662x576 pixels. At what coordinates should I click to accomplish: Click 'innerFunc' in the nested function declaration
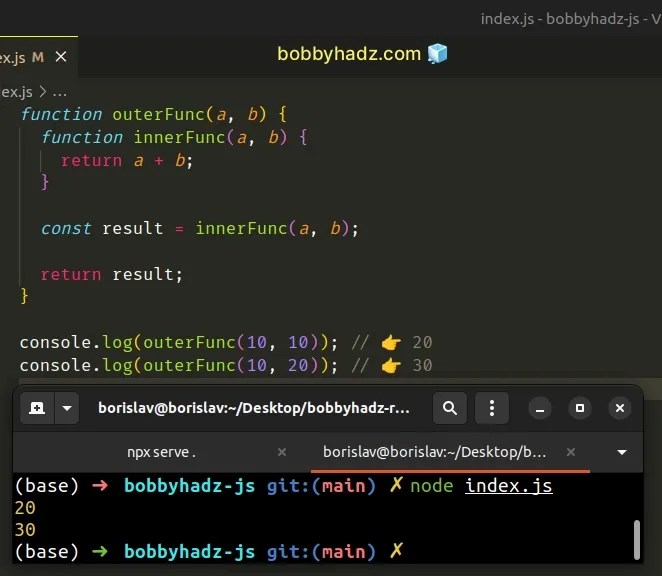coord(179,137)
